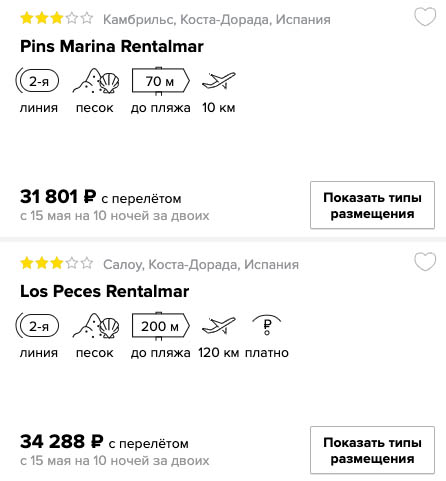Click 2nd line icon for Pins Marina

coord(37,81)
